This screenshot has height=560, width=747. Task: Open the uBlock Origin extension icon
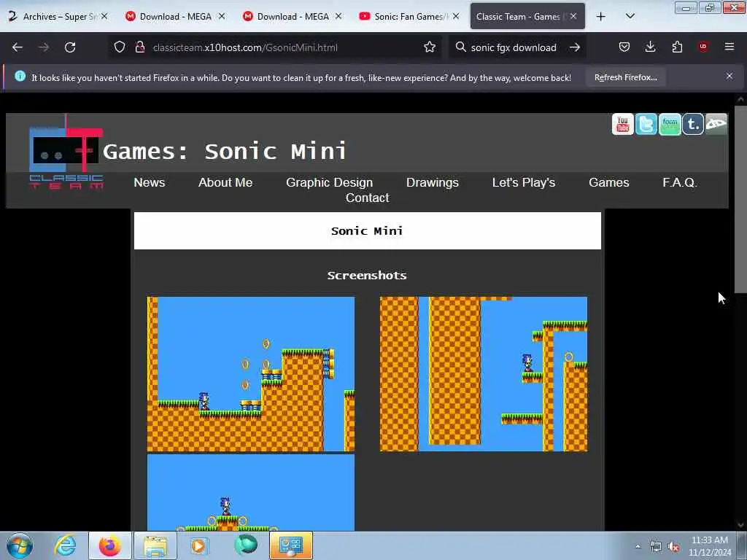[x=703, y=47]
